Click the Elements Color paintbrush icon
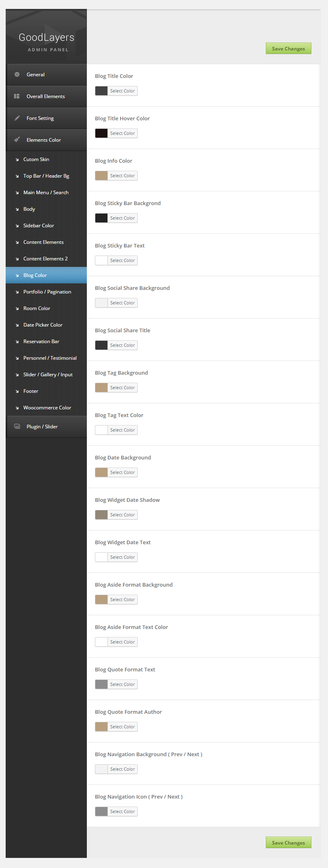328x868 pixels. tap(17, 140)
